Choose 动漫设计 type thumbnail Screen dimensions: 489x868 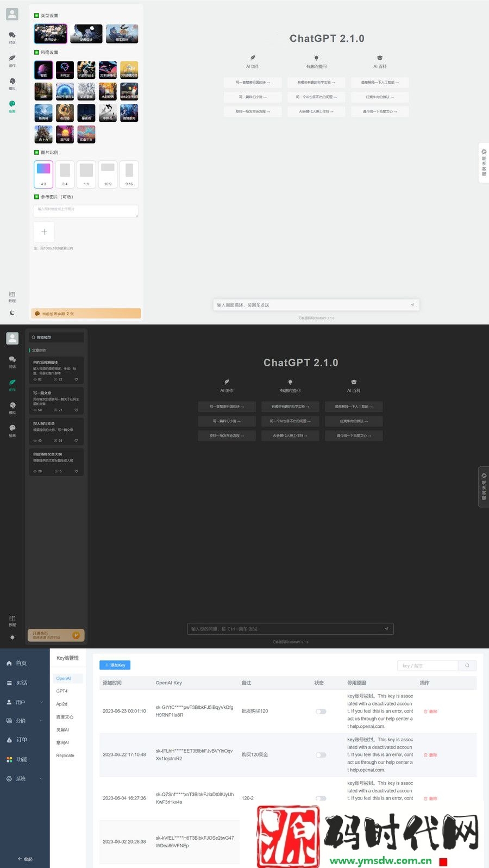pos(86,33)
